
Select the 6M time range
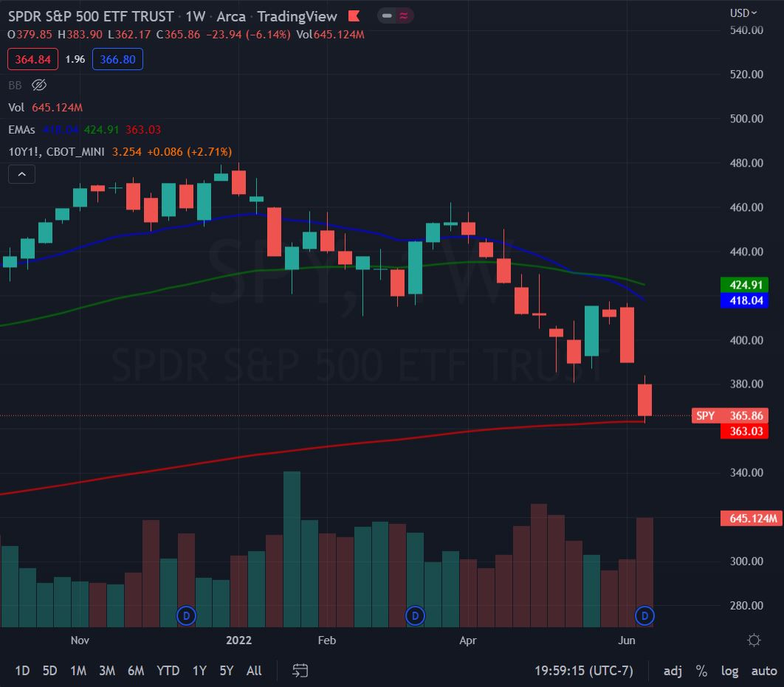[x=136, y=671]
